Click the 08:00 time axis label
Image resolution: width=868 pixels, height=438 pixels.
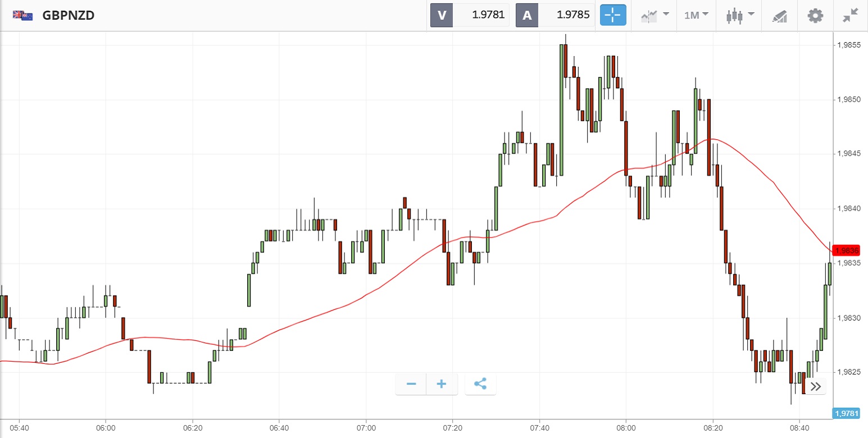tap(626, 427)
